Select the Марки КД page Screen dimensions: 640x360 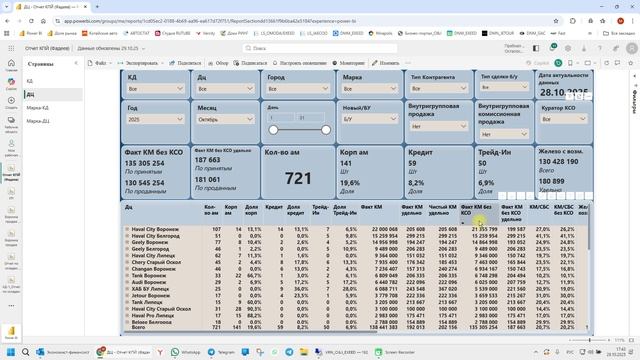point(53,108)
